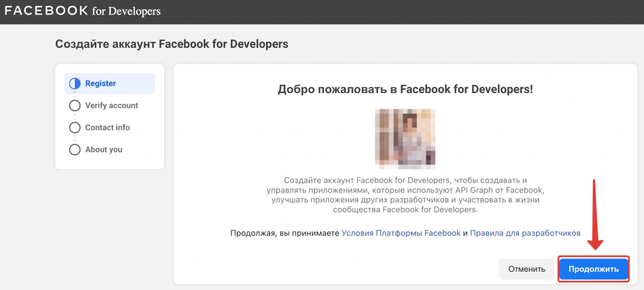Select the Contact info step
Image resolution: width=644 pixels, height=290 pixels.
click(107, 128)
